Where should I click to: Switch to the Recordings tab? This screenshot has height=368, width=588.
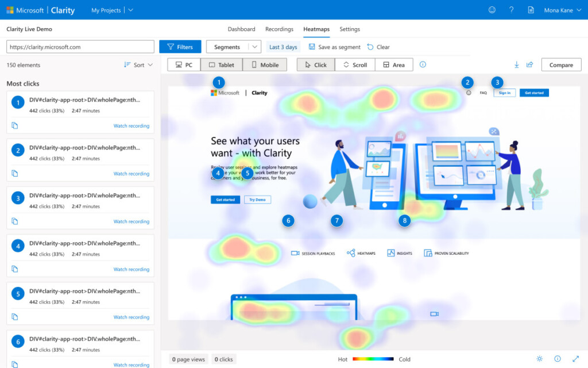pyautogui.click(x=279, y=29)
